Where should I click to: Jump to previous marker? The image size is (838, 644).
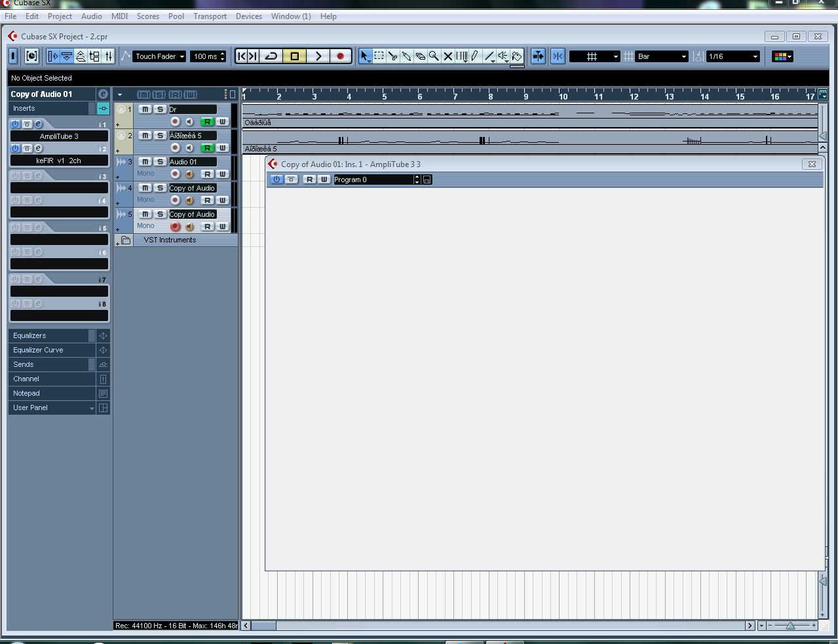click(x=241, y=56)
